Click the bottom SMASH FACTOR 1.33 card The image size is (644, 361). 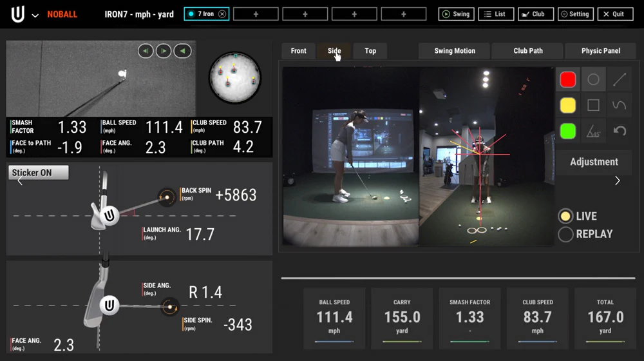[470, 318]
